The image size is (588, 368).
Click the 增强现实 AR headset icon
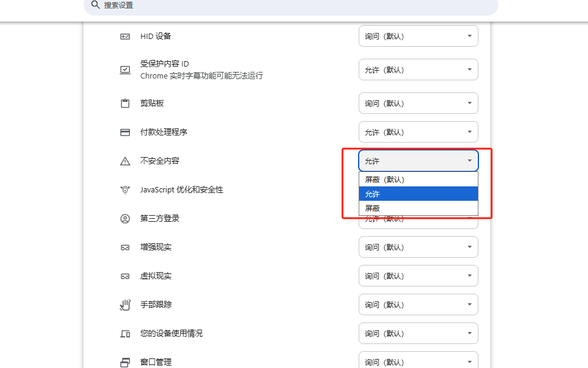tap(125, 246)
